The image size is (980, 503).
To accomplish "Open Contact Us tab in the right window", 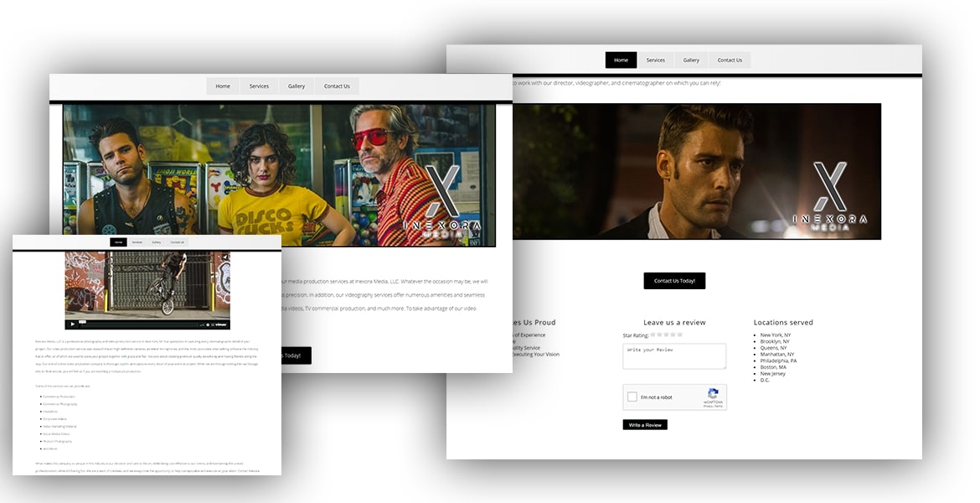I will pyautogui.click(x=730, y=60).
